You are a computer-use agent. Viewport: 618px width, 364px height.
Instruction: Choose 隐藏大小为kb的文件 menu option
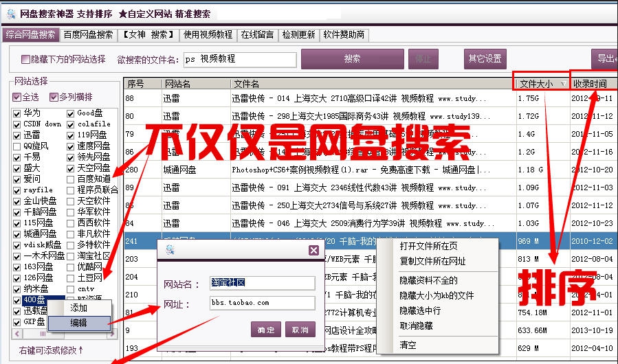[437, 295]
